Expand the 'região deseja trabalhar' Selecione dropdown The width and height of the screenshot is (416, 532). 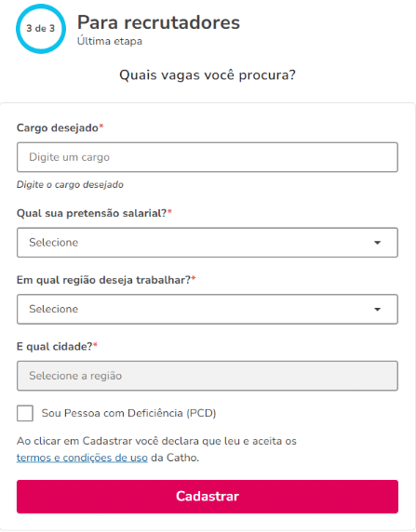tap(208, 309)
